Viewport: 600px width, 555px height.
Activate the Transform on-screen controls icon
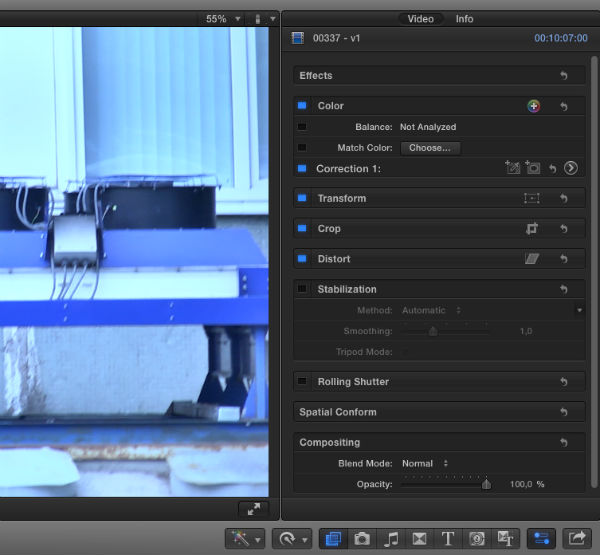tap(532, 199)
